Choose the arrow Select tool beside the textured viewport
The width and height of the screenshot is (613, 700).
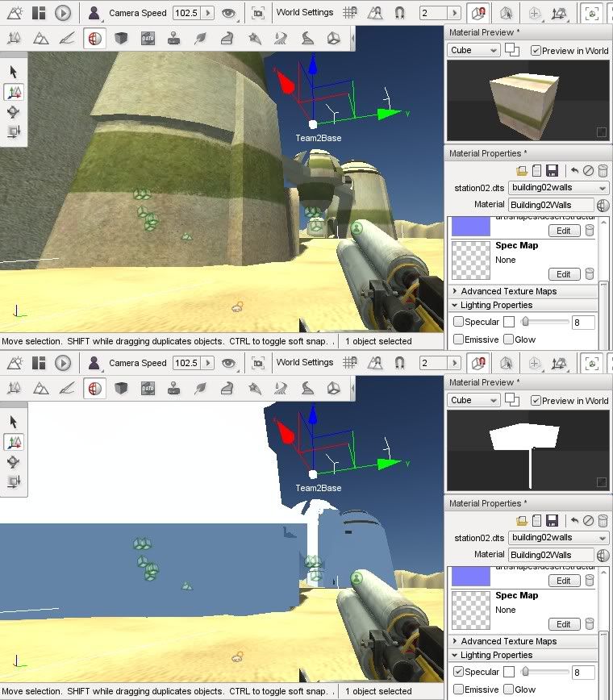point(14,73)
